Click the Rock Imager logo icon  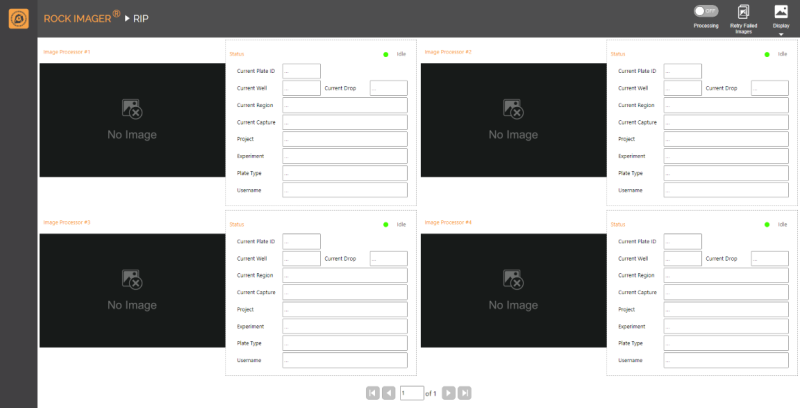18,18
